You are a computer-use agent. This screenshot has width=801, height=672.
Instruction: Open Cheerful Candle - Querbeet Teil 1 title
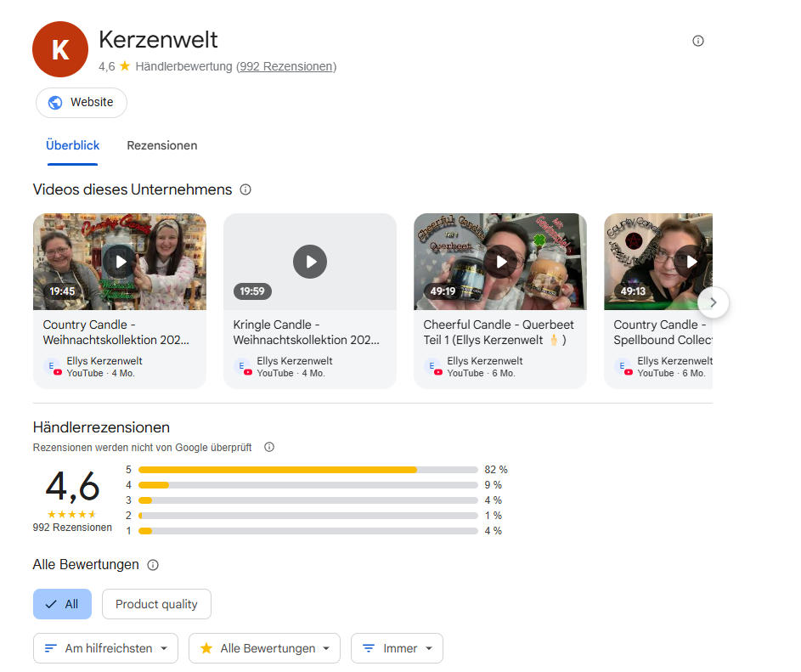tap(499, 332)
